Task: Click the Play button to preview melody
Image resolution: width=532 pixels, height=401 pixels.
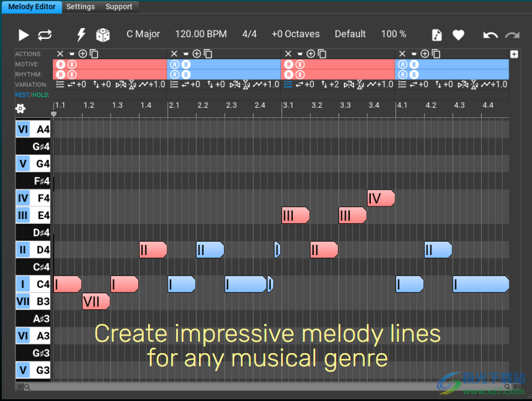Action: (23, 35)
